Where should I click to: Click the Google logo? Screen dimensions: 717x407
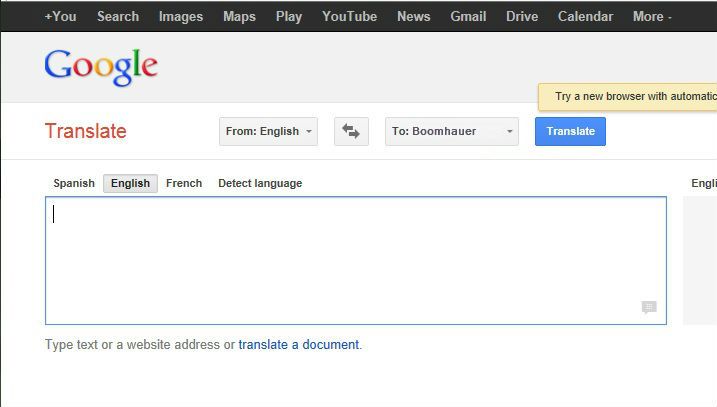(101, 67)
